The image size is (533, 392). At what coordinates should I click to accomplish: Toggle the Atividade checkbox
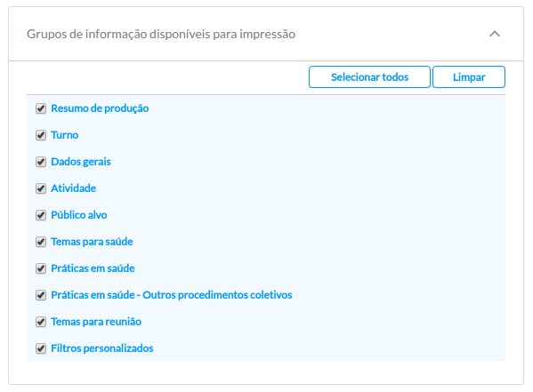(x=41, y=188)
